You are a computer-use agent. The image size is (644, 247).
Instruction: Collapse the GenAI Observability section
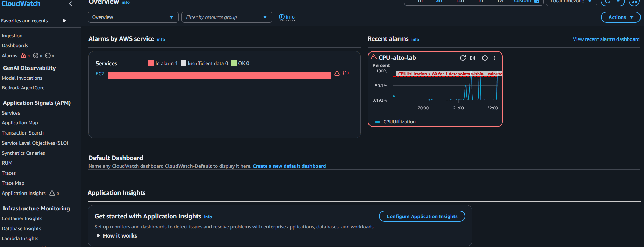click(x=29, y=68)
